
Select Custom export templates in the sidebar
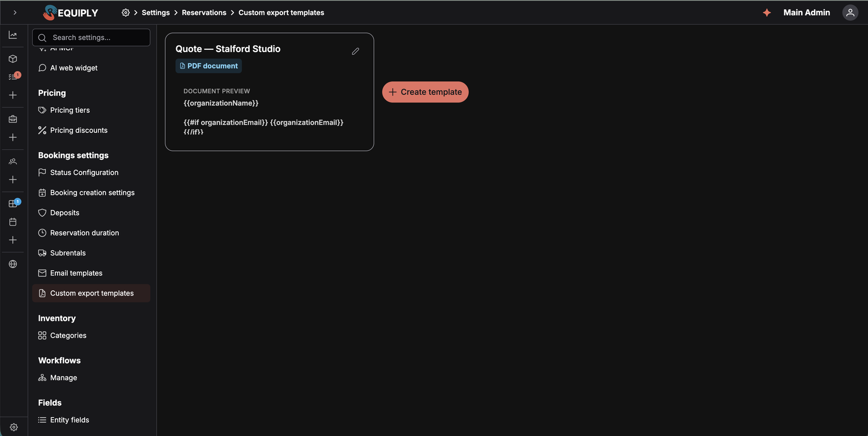(91, 293)
